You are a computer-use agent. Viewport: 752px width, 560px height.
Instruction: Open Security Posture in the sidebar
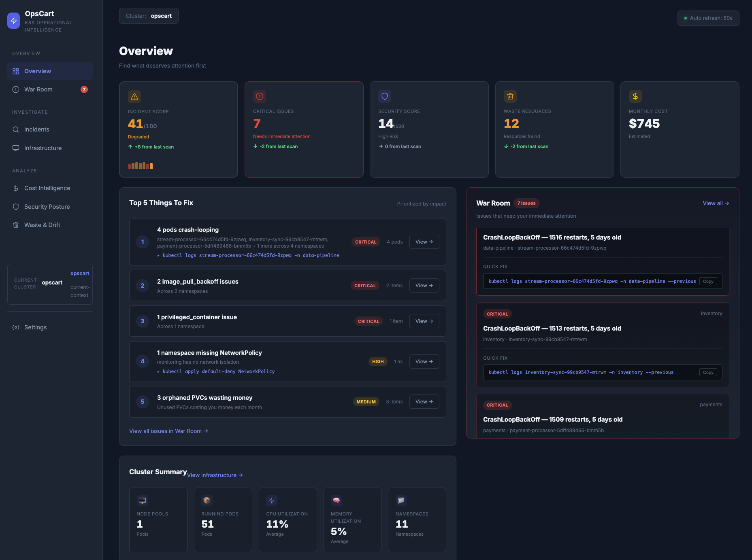point(50,207)
